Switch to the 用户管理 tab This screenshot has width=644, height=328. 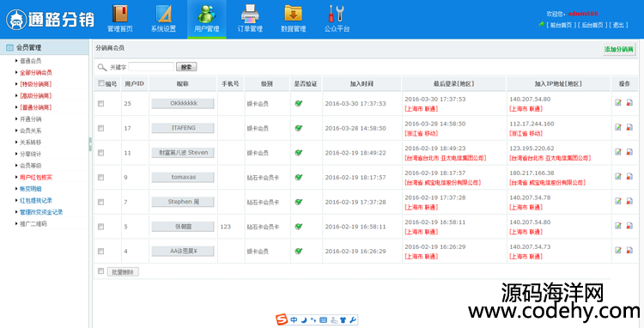[207, 19]
